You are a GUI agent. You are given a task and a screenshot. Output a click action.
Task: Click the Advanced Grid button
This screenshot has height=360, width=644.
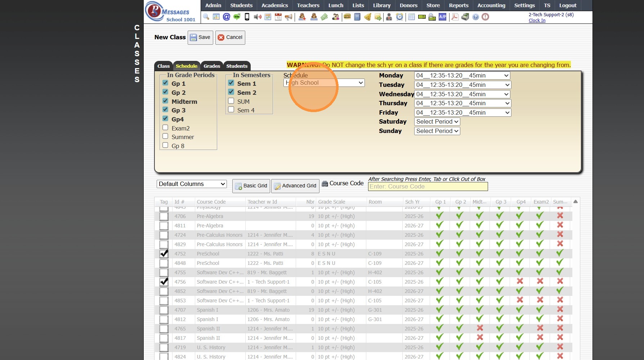point(295,186)
